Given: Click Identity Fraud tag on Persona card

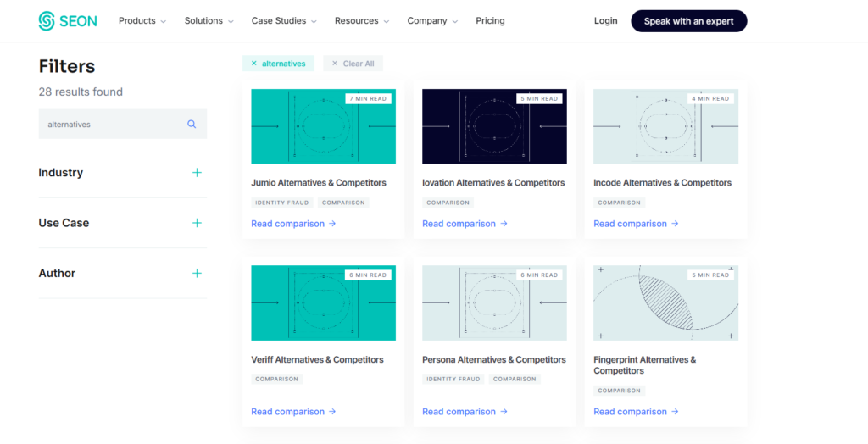Looking at the screenshot, I should click(x=453, y=380).
